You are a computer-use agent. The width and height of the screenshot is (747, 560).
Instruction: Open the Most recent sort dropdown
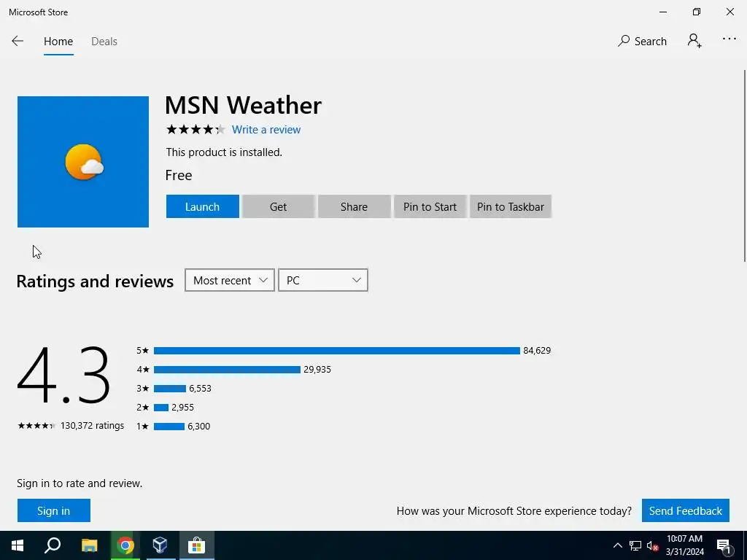(x=230, y=280)
